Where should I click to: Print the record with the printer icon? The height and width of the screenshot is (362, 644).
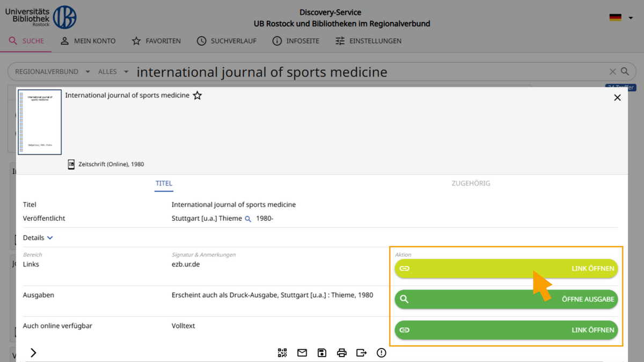pyautogui.click(x=341, y=352)
